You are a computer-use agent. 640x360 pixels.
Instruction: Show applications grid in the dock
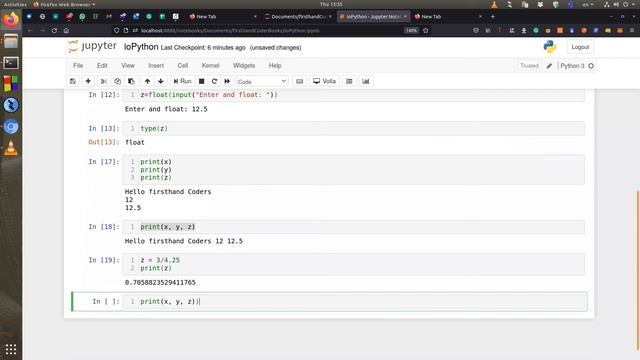coord(11,349)
